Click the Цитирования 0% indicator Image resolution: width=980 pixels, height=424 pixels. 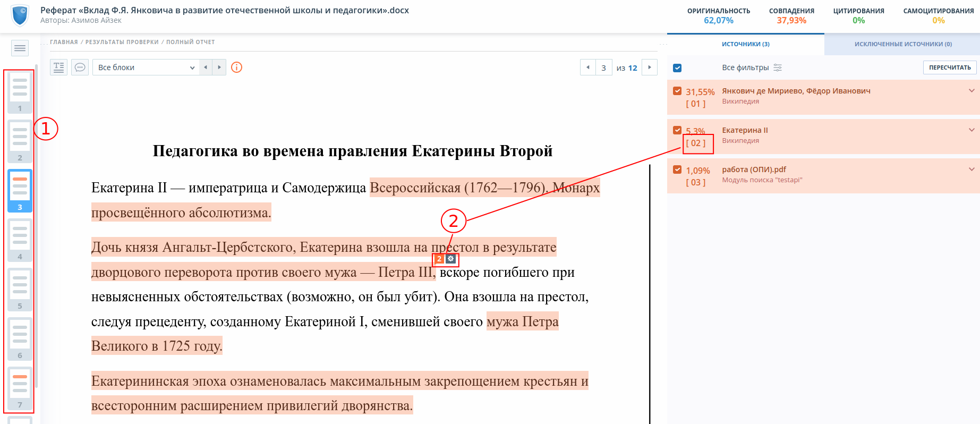tap(859, 16)
